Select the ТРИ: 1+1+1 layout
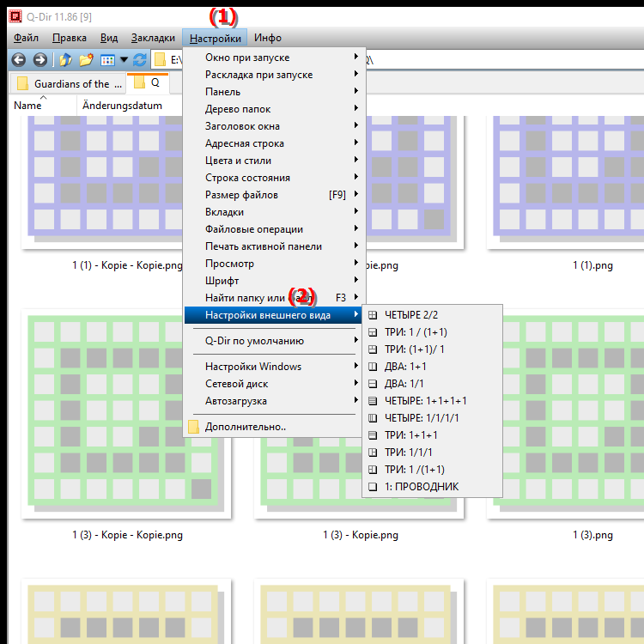This screenshot has height=644, width=644. click(x=432, y=435)
